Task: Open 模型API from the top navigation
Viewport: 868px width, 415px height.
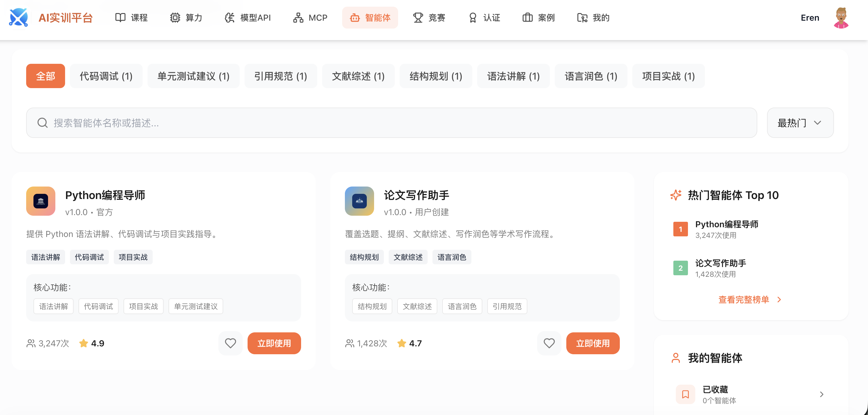Action: 229,18
